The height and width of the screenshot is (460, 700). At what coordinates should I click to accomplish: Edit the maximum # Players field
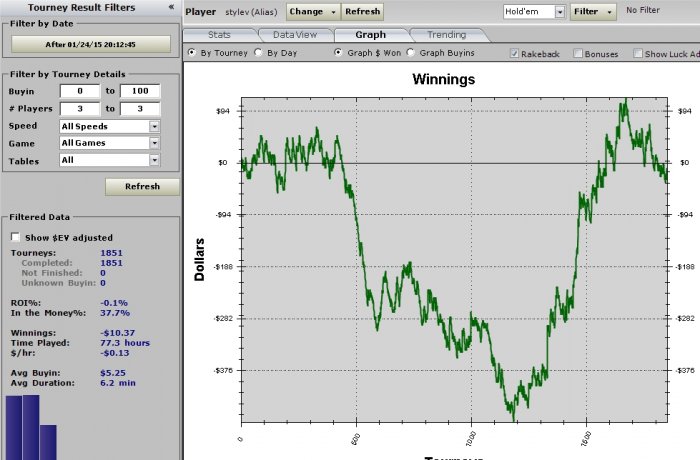click(140, 109)
